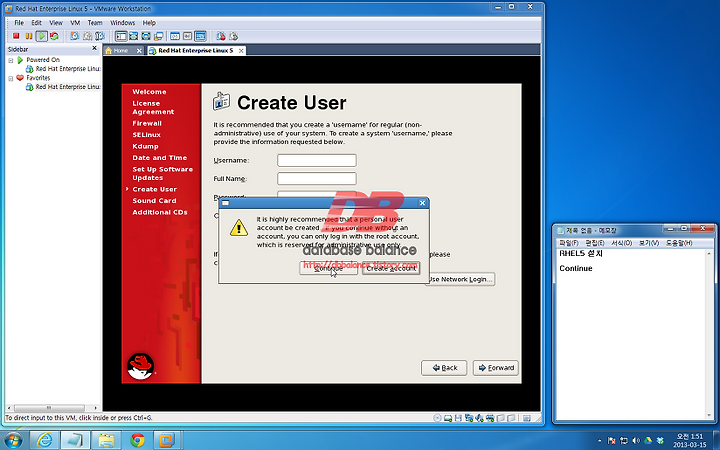Click the Quick Switch toolbar icon
The image size is (720, 450).
134,36
